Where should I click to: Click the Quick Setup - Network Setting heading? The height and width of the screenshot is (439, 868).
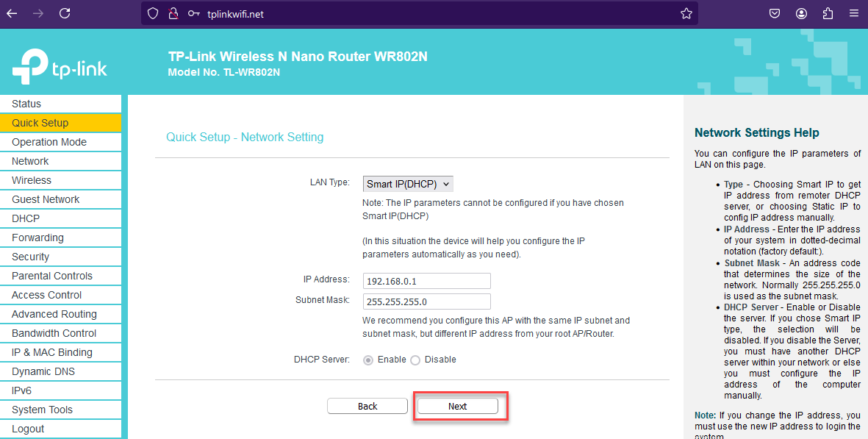click(245, 138)
